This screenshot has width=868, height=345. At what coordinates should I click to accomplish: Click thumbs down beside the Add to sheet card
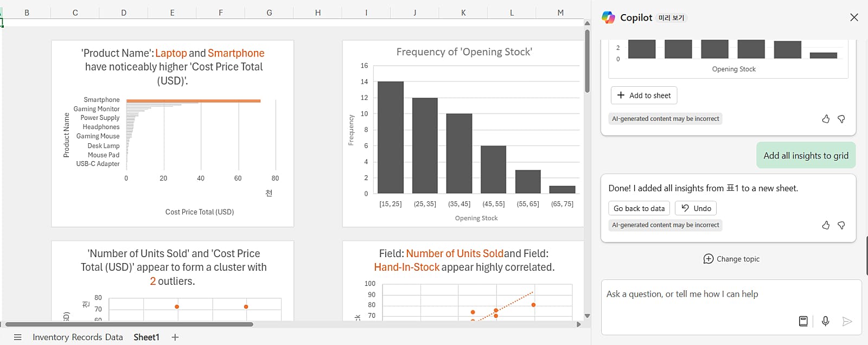click(841, 119)
